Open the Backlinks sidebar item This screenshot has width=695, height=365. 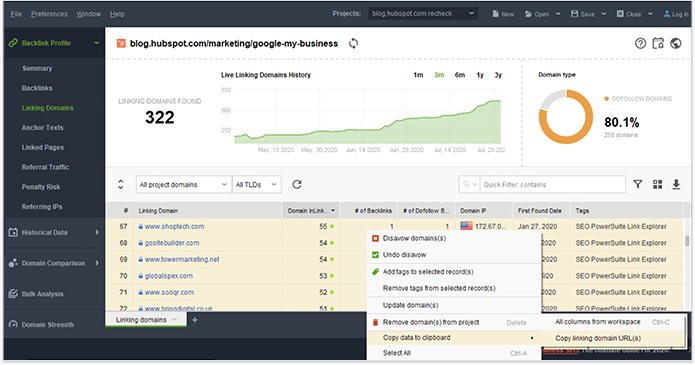pyautogui.click(x=37, y=88)
